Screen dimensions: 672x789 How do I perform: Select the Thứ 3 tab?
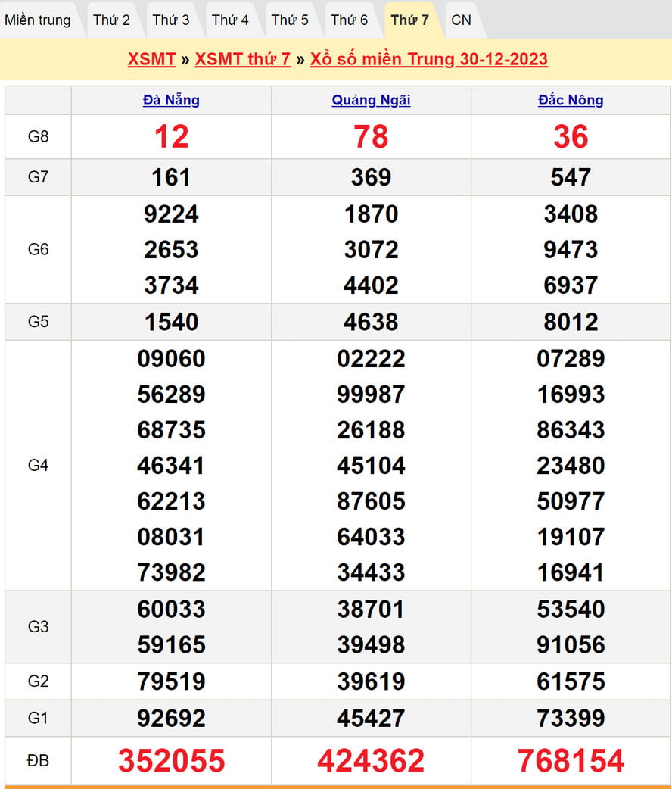(x=171, y=20)
